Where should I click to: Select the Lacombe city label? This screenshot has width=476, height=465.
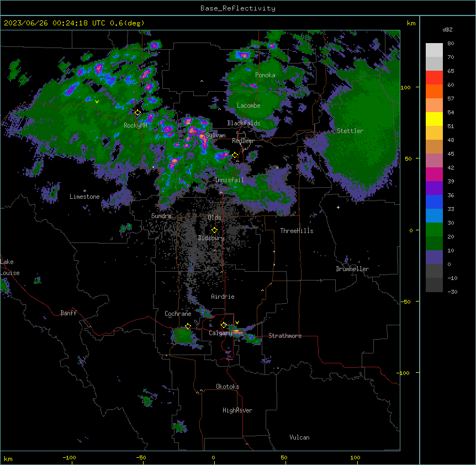click(248, 105)
